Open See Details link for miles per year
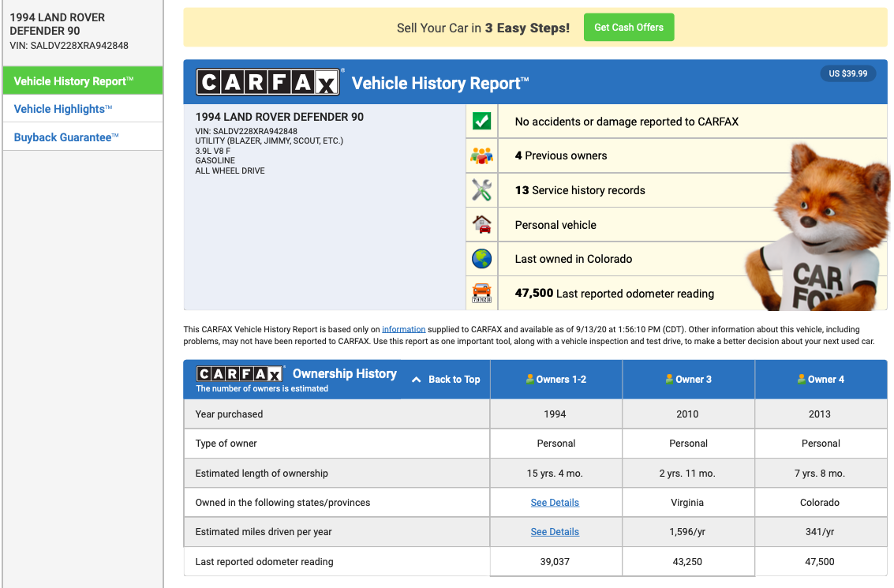 pyautogui.click(x=555, y=531)
